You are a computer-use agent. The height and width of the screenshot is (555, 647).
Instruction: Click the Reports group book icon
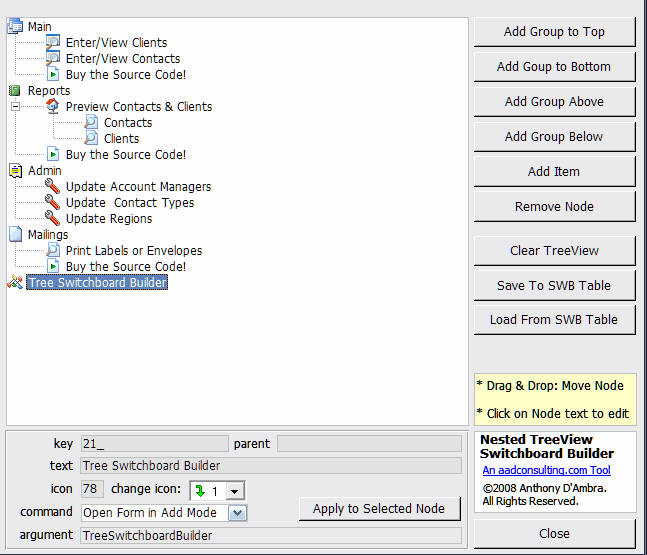tap(15, 90)
